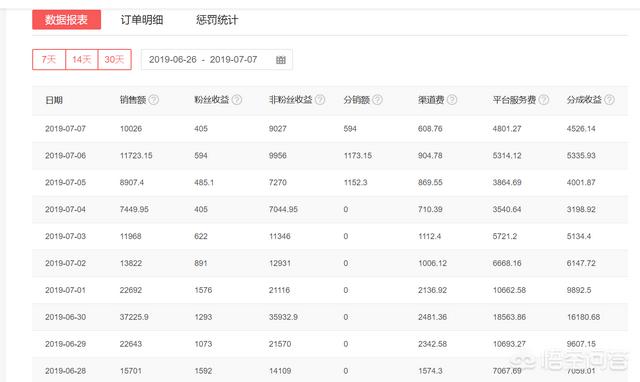
Task: Click help icon next to 粉丝收益
Action: pos(237,100)
